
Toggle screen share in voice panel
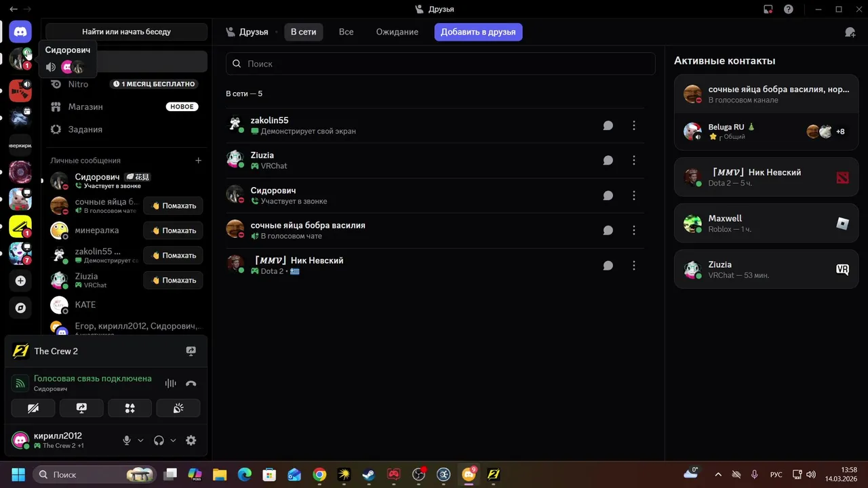tap(81, 408)
